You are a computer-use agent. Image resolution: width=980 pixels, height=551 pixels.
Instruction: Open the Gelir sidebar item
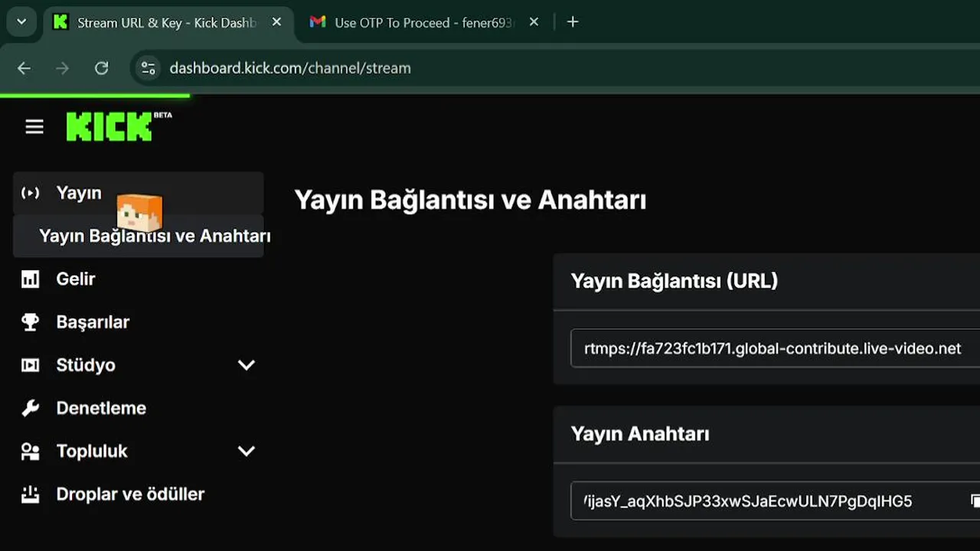139,279
